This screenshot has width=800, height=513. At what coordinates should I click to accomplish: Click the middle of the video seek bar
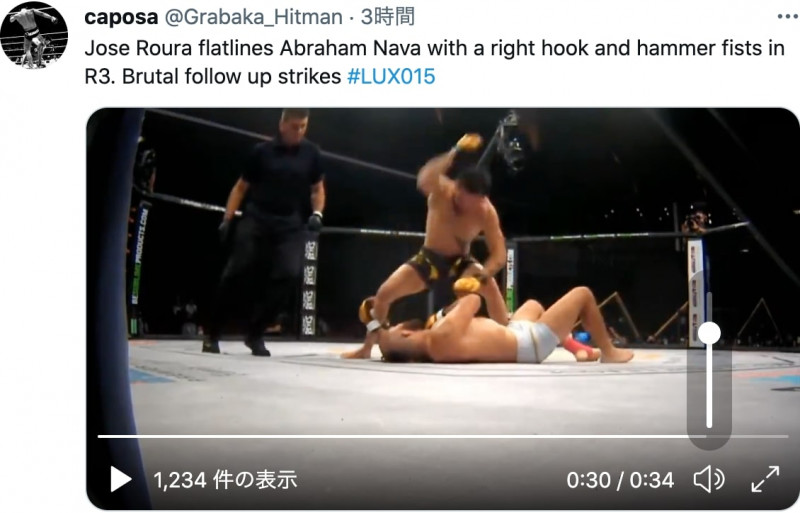pyautogui.click(x=443, y=436)
